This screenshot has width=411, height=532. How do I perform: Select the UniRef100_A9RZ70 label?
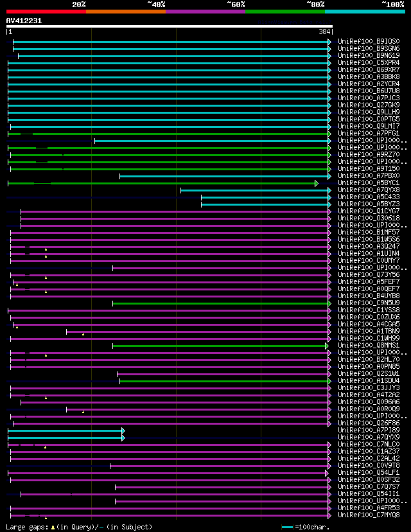point(369,154)
